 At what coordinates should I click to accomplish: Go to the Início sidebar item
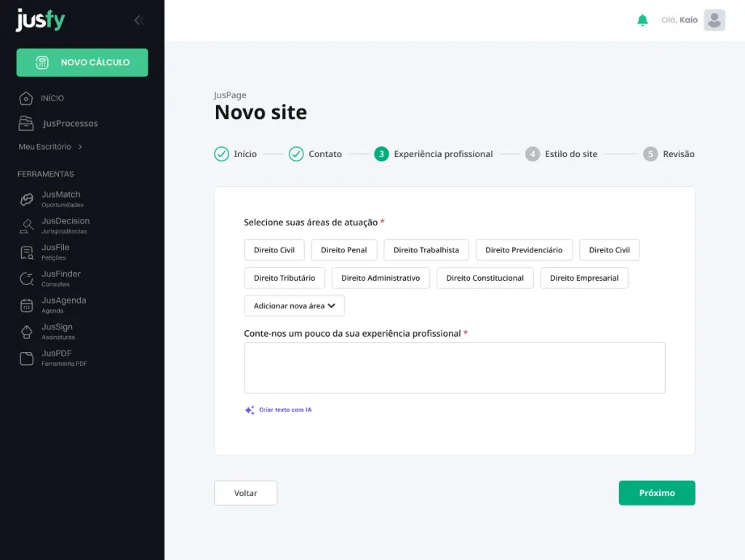tap(52, 98)
